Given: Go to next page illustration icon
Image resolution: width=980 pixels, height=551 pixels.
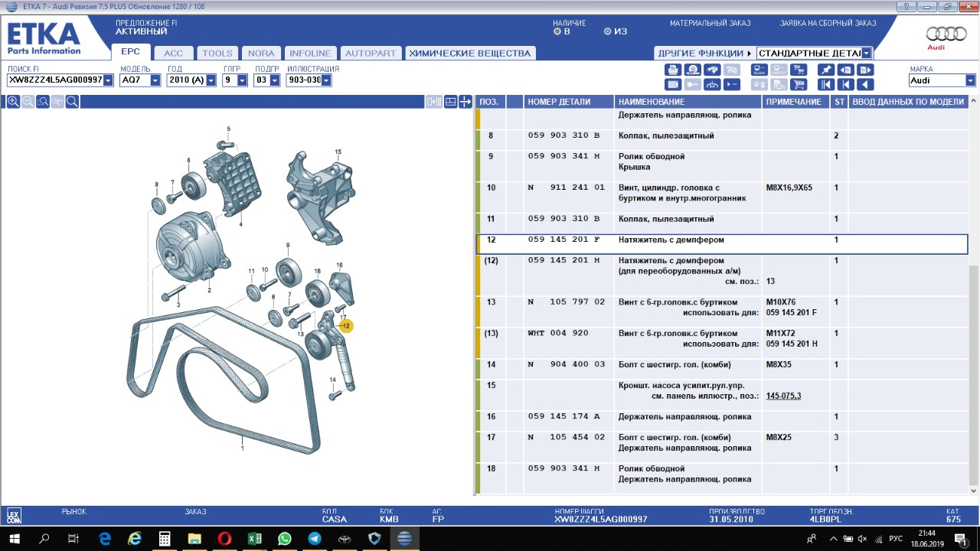Looking at the screenshot, I should [865, 70].
